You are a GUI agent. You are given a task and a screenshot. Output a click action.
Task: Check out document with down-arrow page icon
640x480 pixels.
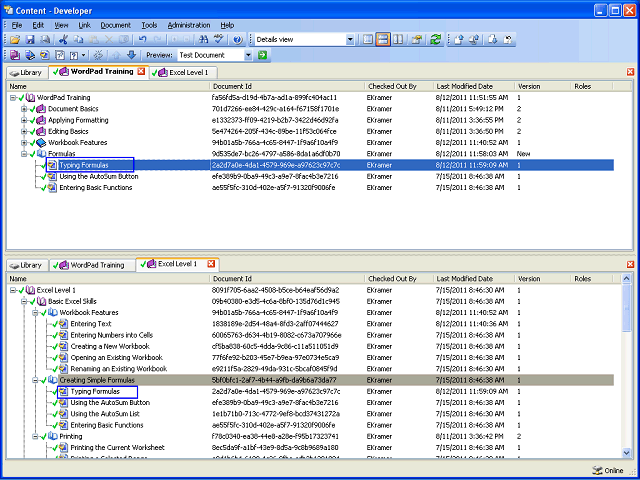click(x=493, y=40)
